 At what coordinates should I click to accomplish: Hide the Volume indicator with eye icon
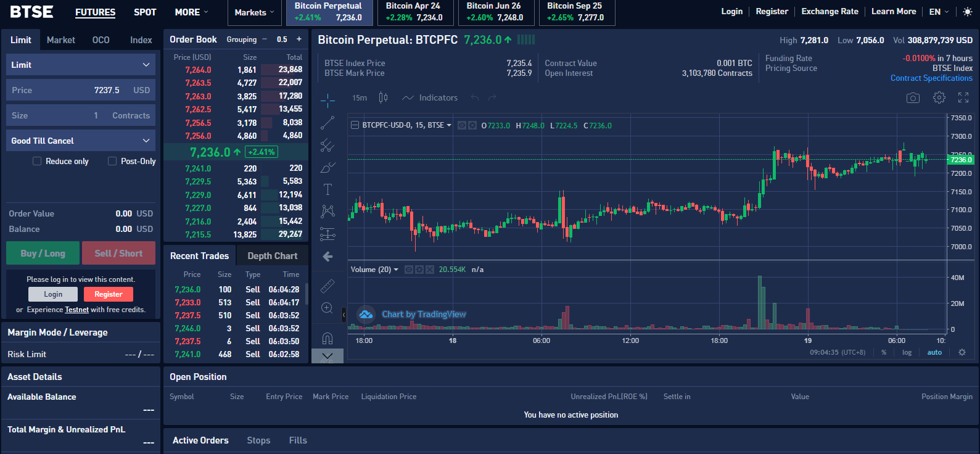pyautogui.click(x=409, y=270)
